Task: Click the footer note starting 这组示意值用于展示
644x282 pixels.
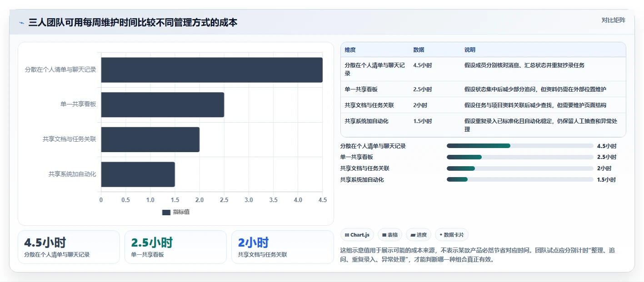Action: coord(477,255)
